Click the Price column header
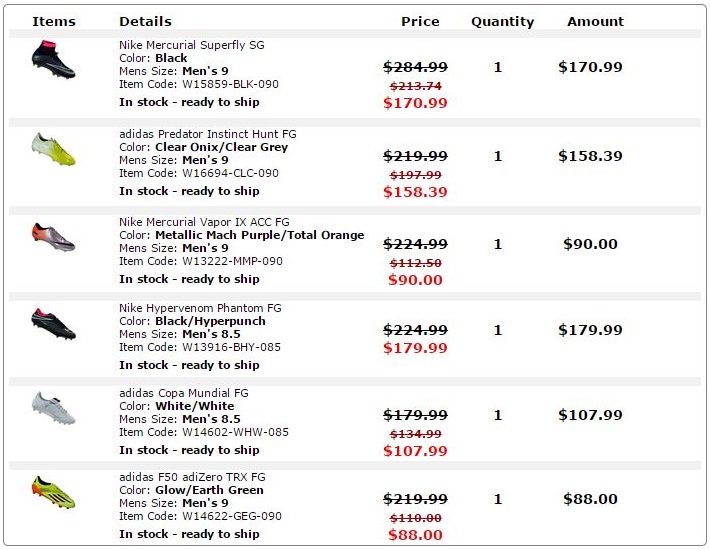 (420, 21)
